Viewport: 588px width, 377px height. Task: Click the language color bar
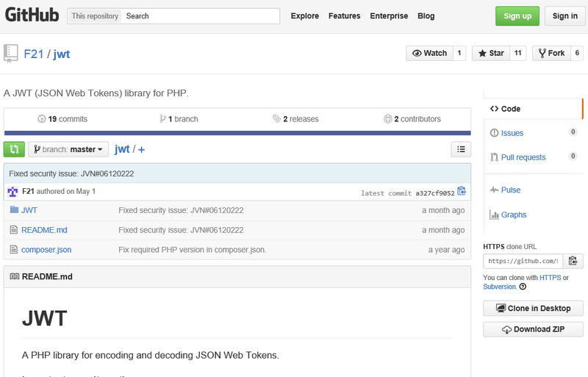237,133
